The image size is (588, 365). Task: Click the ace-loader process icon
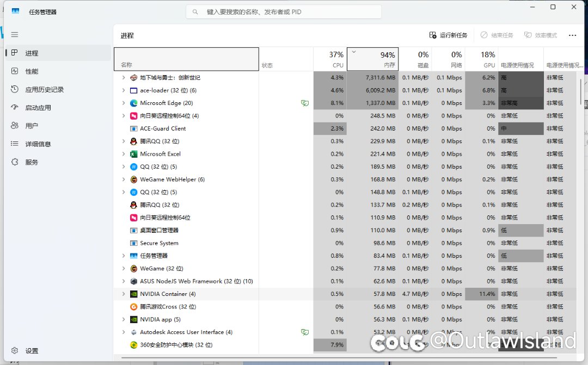pos(133,90)
